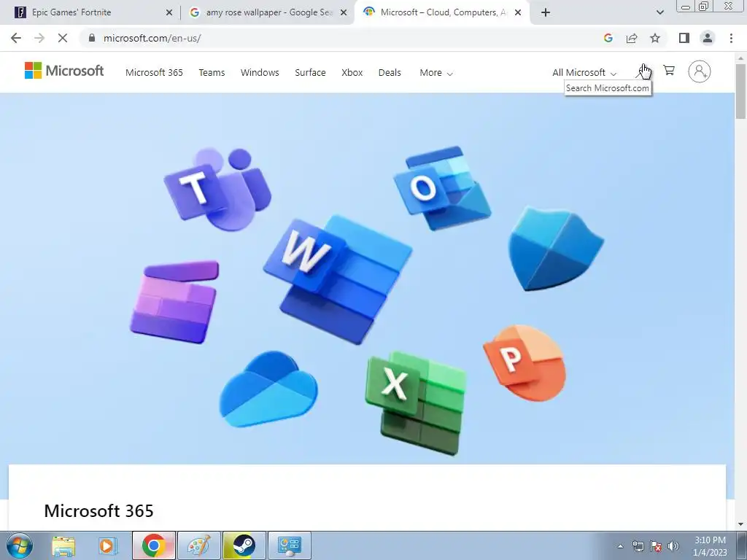Open the Surface nav link
Viewport: 747px width, 560px height.
pyautogui.click(x=310, y=72)
